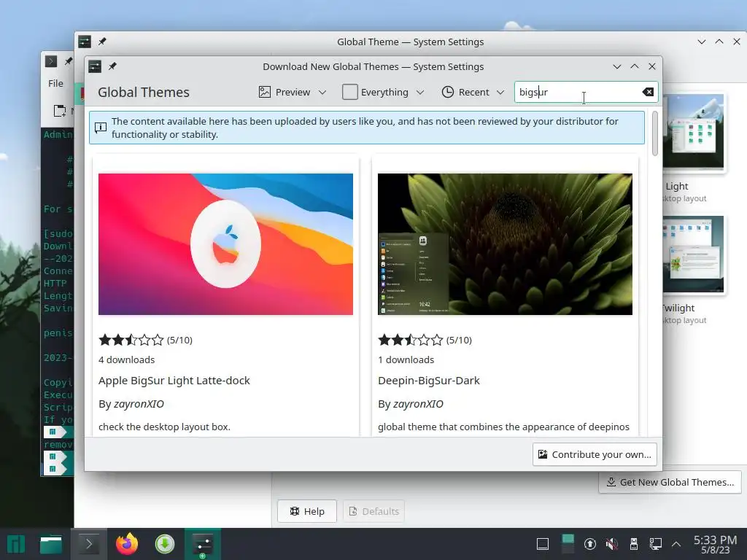Expand hidden system tray icons arrow

point(676,544)
